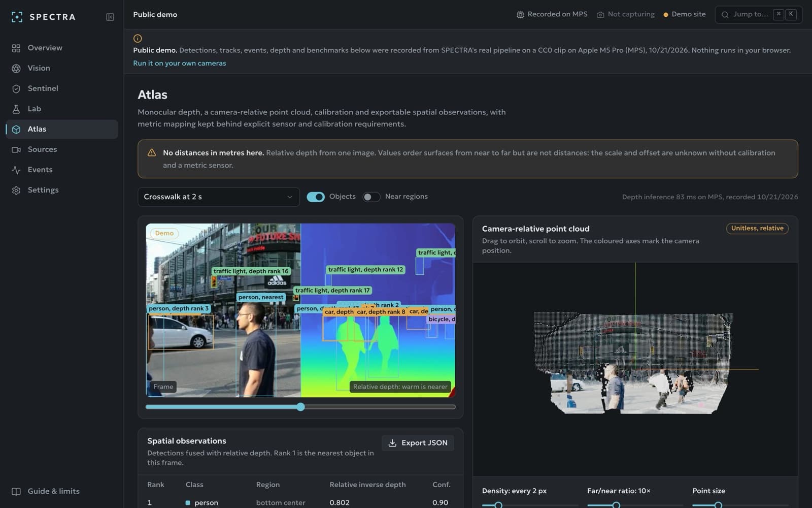Click the Sources camera icon

pyautogui.click(x=16, y=149)
